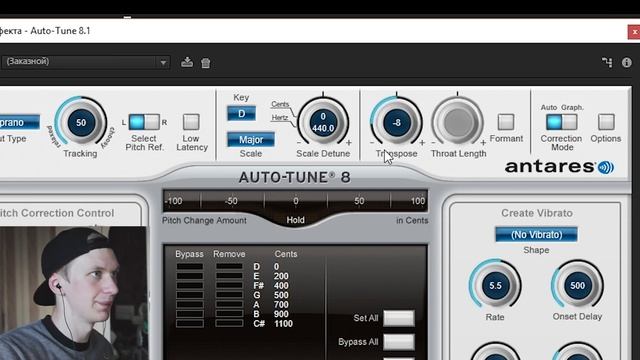This screenshot has height=360, width=640.
Task: Click the 1100 cents value for C#
Action: [x=283, y=324]
